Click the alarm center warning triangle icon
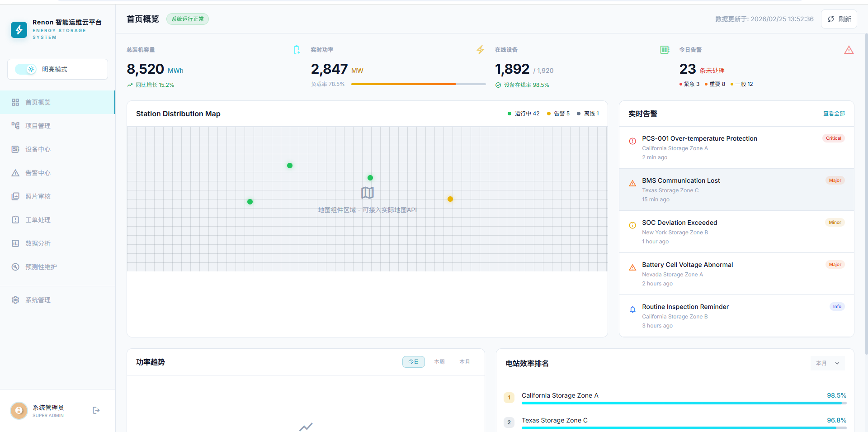The image size is (868, 432). (x=15, y=173)
